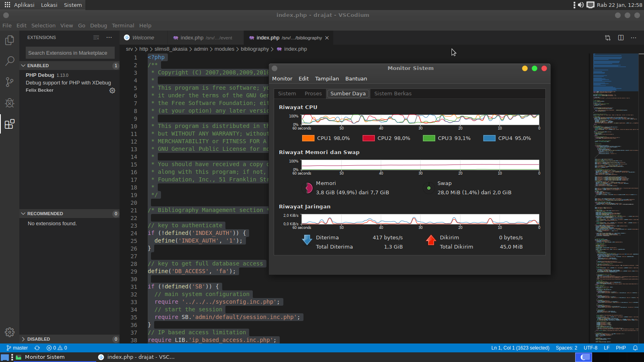Click the Open Changes icon in editor toolbar
This screenshot has width=644, height=362.
tap(608, 38)
